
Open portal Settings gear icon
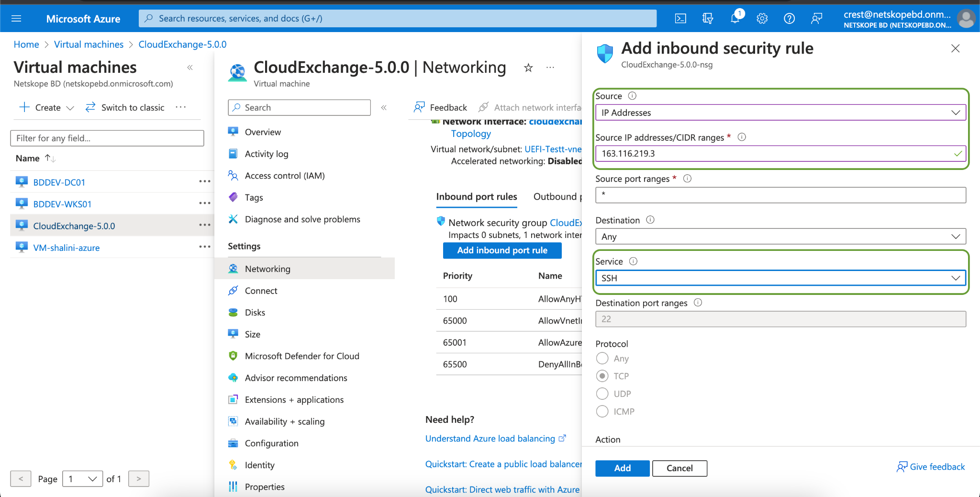click(x=762, y=19)
